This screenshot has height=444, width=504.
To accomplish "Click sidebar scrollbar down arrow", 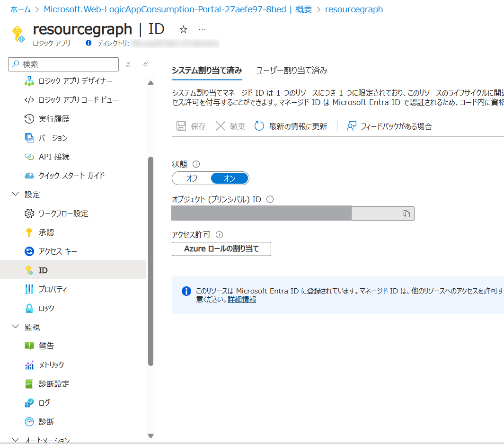I will 151,436.
